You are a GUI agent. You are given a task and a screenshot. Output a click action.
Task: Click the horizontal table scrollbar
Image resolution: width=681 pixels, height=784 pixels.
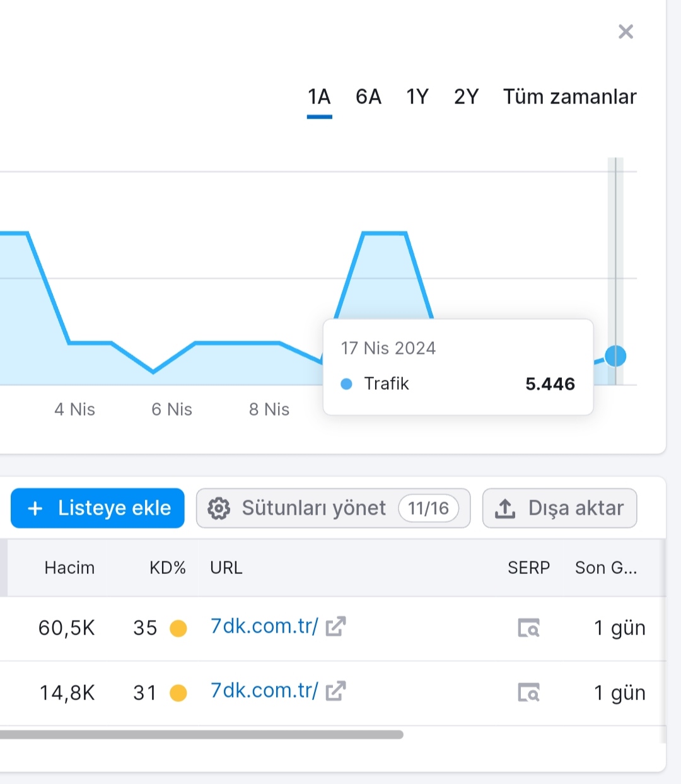pyautogui.click(x=202, y=735)
